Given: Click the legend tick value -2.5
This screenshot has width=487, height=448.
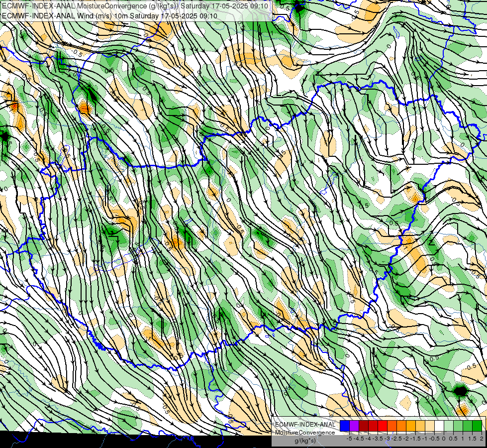Looking at the screenshot, I should tap(396, 439).
